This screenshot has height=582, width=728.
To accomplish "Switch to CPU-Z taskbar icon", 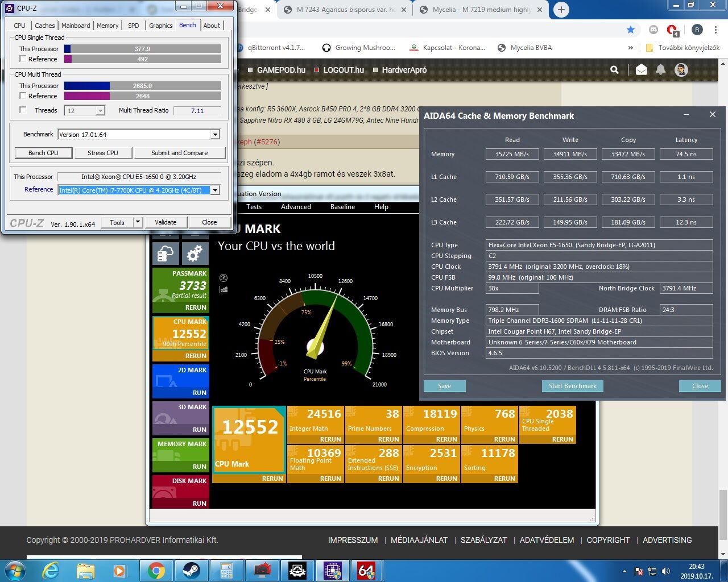I will point(332,571).
